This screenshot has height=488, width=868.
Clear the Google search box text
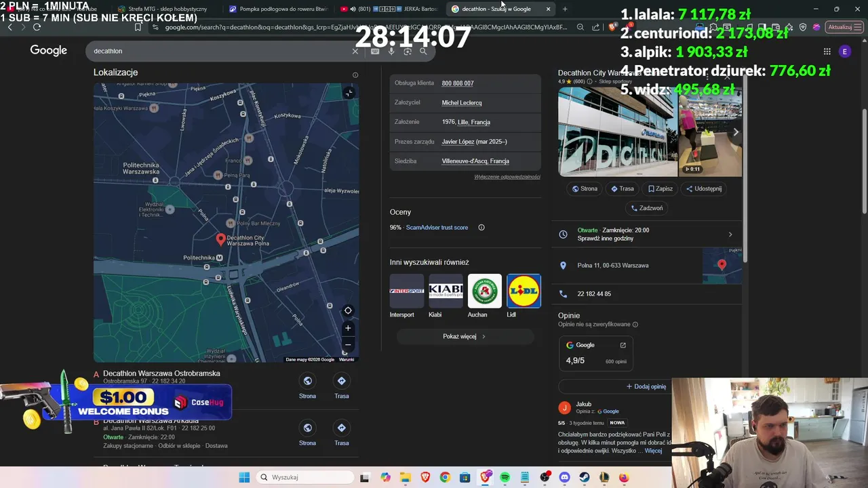coord(355,51)
